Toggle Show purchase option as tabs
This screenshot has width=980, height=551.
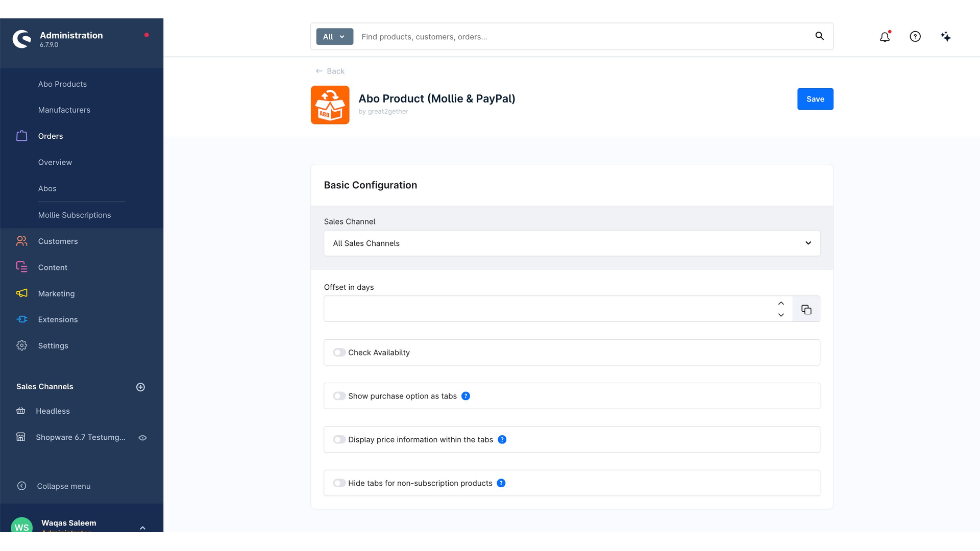pos(339,396)
